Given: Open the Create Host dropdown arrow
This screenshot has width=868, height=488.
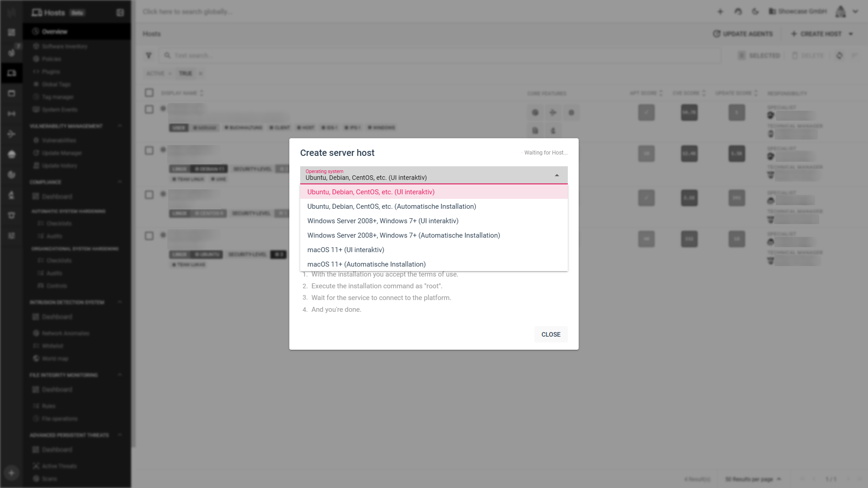Looking at the screenshot, I should click(851, 34).
